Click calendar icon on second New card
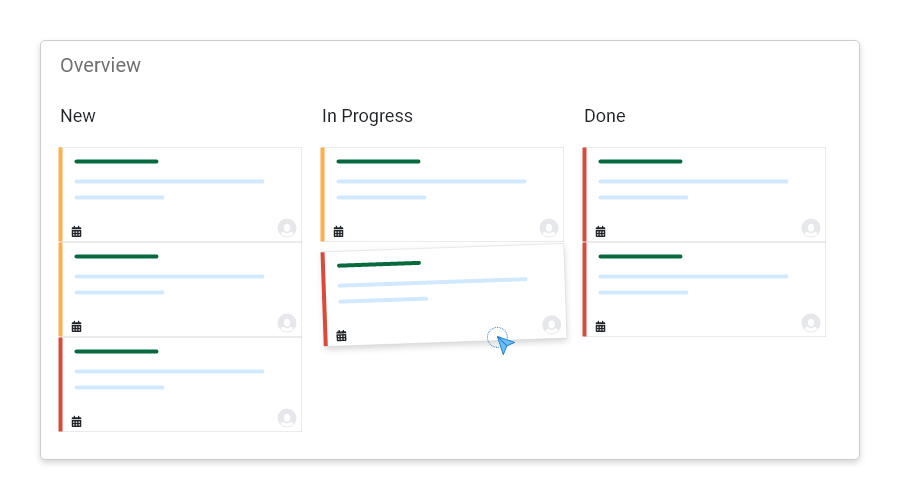900x500 pixels. pos(76,327)
